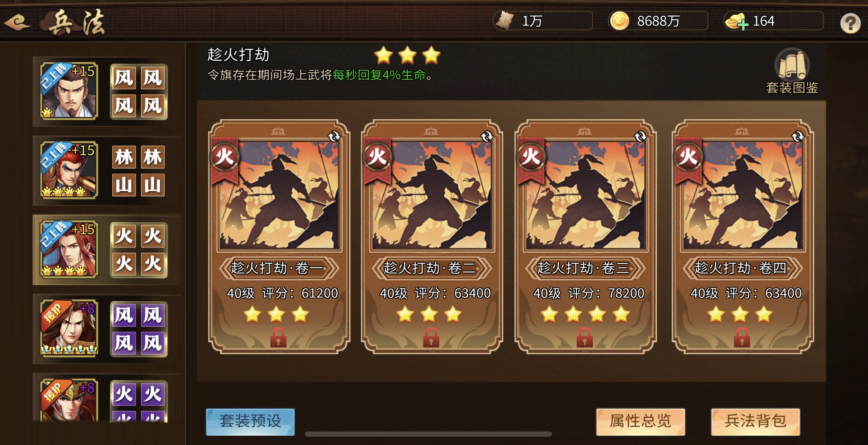This screenshot has height=445, width=868.
Task: Toggle the red lock on 卷四 card
Action: coord(742,337)
